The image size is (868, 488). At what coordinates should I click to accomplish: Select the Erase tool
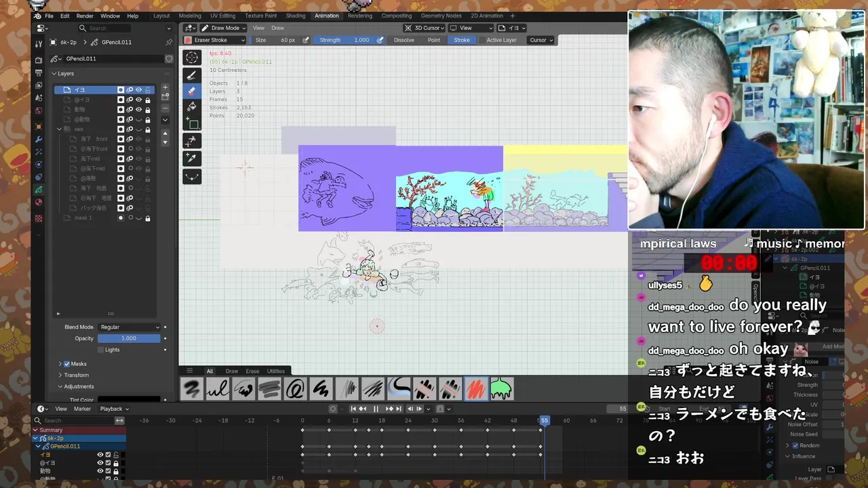192,90
